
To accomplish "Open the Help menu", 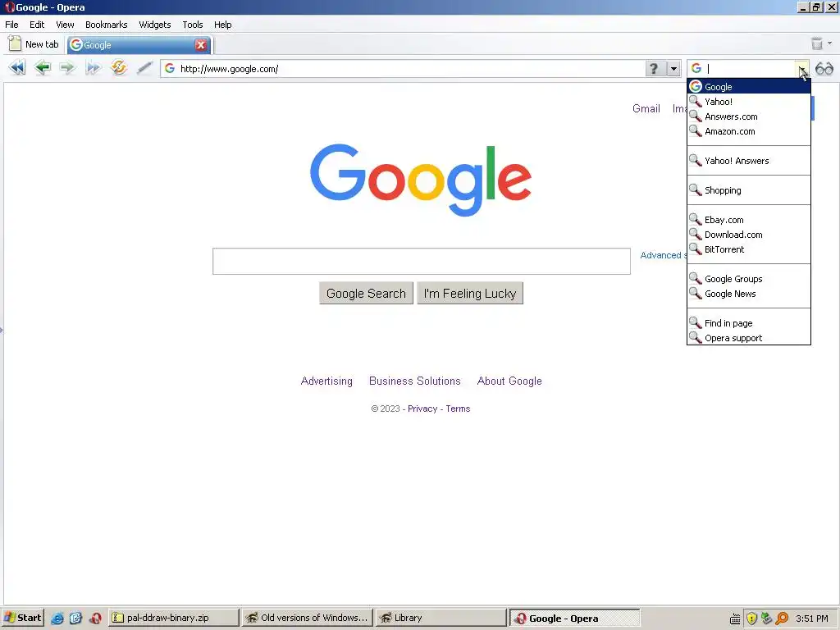I will coord(223,25).
